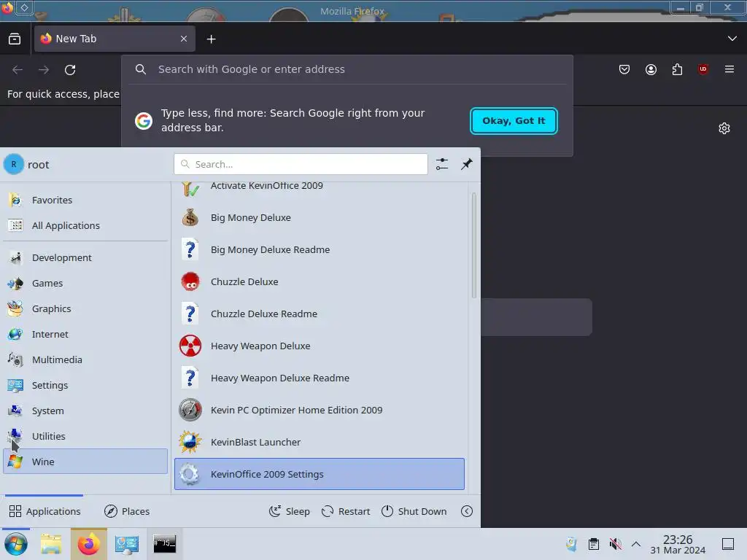Open Firefox account icon

651,69
